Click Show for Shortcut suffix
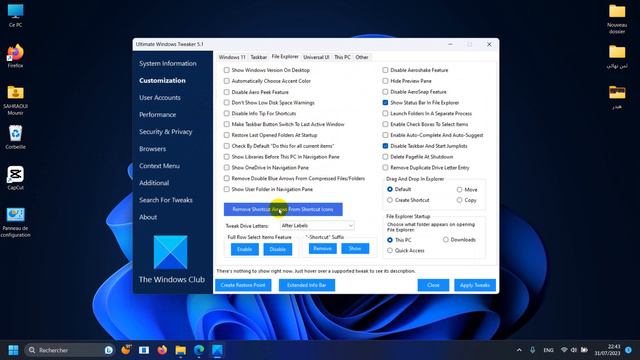This screenshot has height=360, width=640. pos(355,249)
